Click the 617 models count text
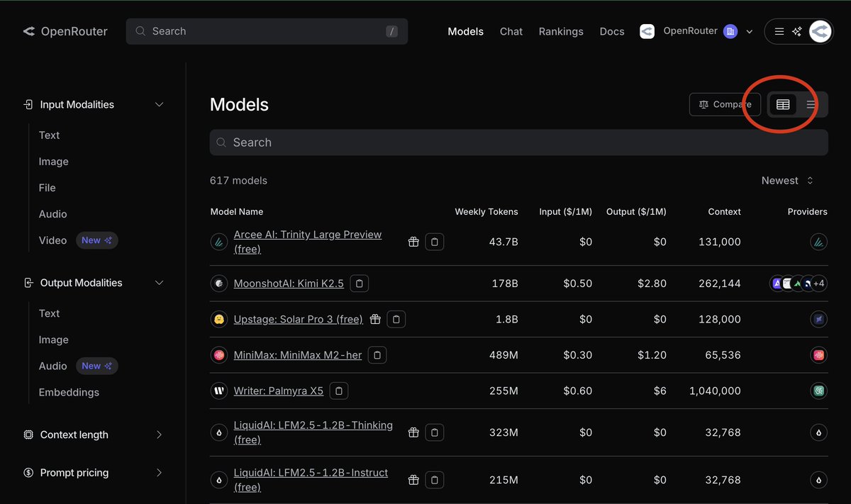This screenshot has height=504, width=851. tap(238, 181)
